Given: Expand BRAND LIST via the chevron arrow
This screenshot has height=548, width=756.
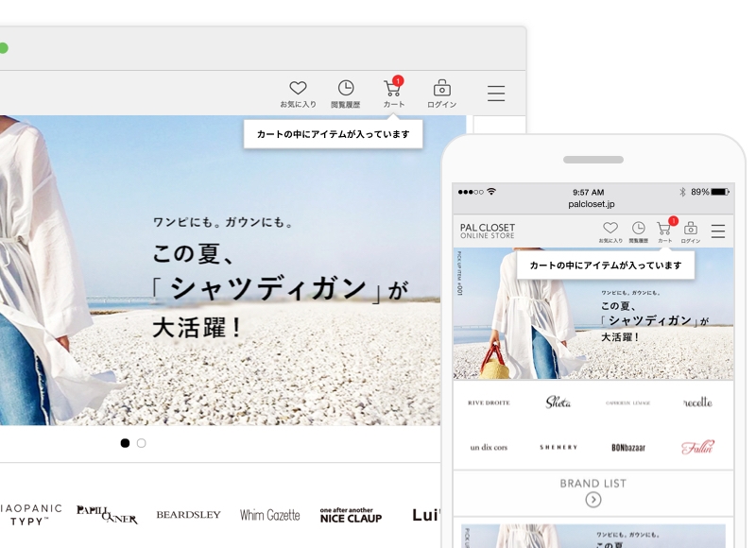Looking at the screenshot, I should (593, 498).
